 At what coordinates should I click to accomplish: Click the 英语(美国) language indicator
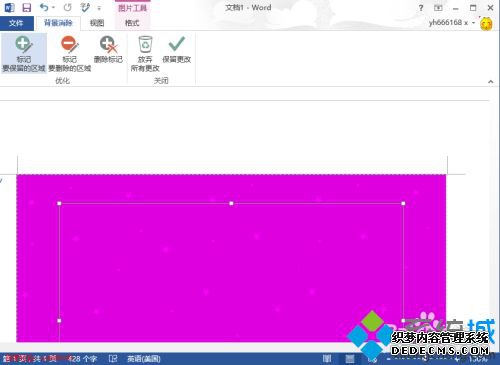coord(144,359)
